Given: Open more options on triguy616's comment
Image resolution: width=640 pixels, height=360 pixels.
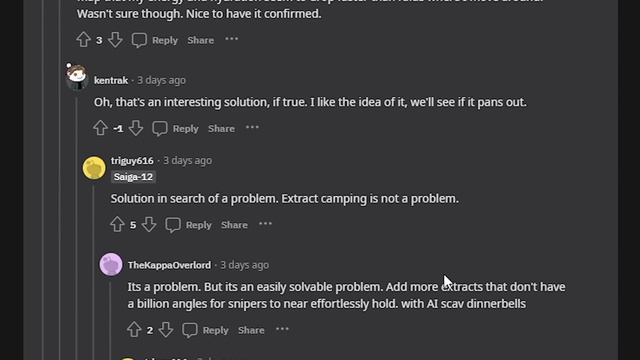Looking at the screenshot, I should point(265,224).
